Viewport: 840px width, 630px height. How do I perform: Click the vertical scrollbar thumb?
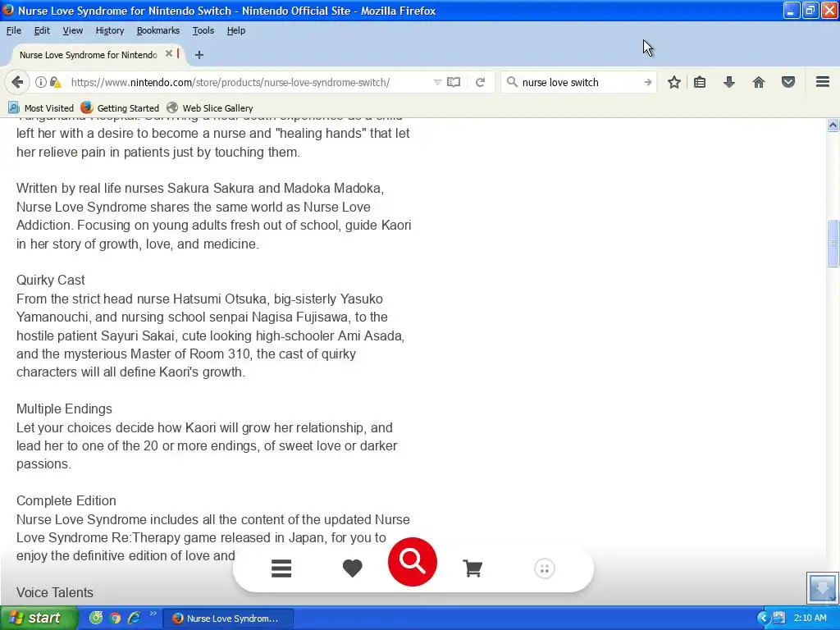pyautogui.click(x=833, y=243)
